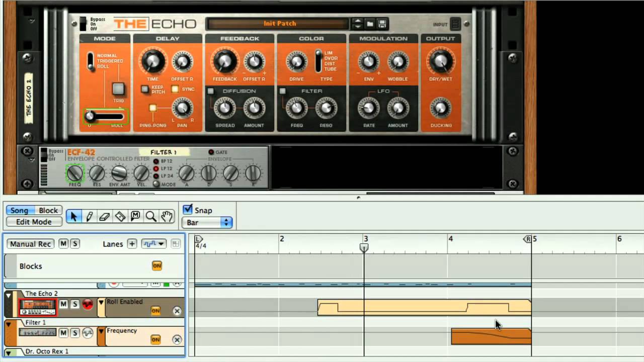644x362 pixels.
Task: Click the DRY/WET knob in Output
Action: click(x=441, y=61)
